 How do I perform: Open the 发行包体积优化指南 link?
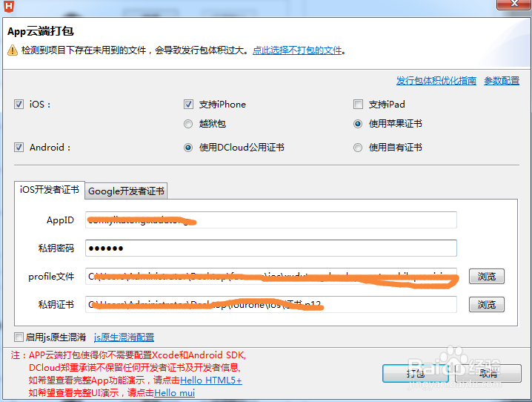tap(436, 81)
